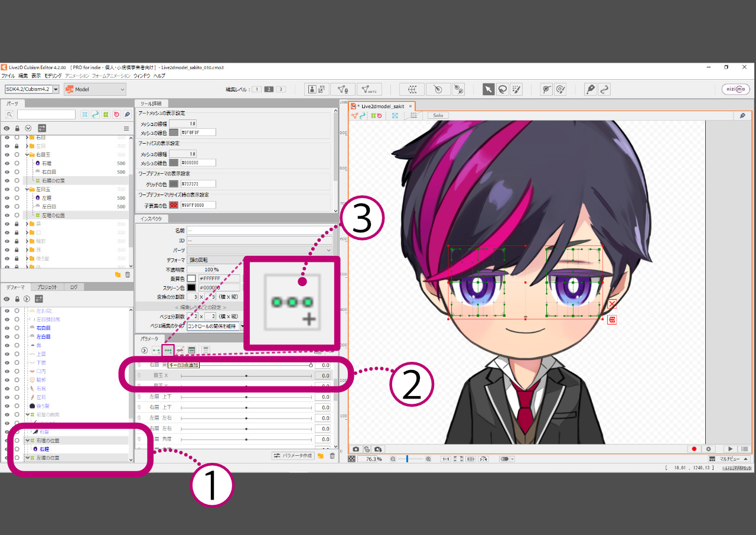Viewport: 756px width, 535px height.
Task: Expand the 右目 folder in parts
Action: (x=27, y=137)
